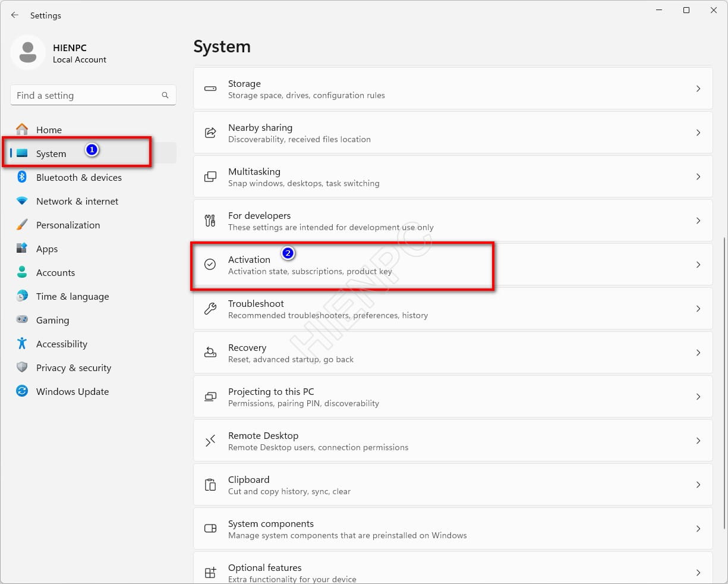Image resolution: width=728 pixels, height=584 pixels.
Task: Click the Troubleshoot wrench icon
Action: pyautogui.click(x=210, y=309)
